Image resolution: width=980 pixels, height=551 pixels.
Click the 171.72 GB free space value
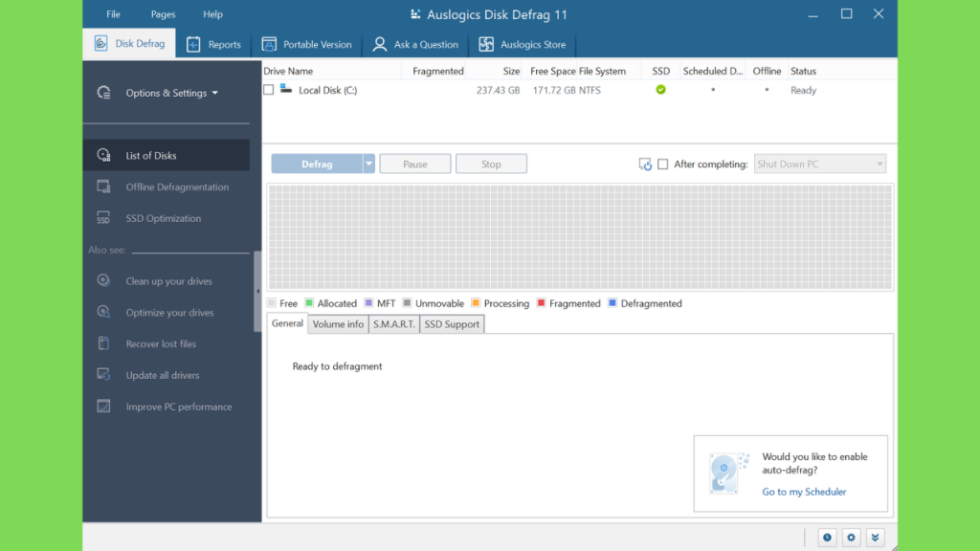[554, 90]
